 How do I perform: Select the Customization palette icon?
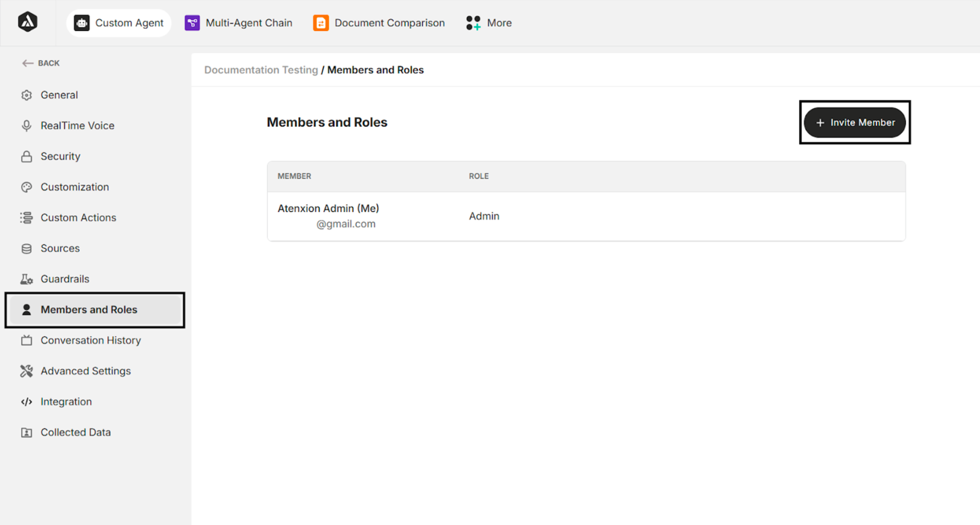pyautogui.click(x=27, y=187)
